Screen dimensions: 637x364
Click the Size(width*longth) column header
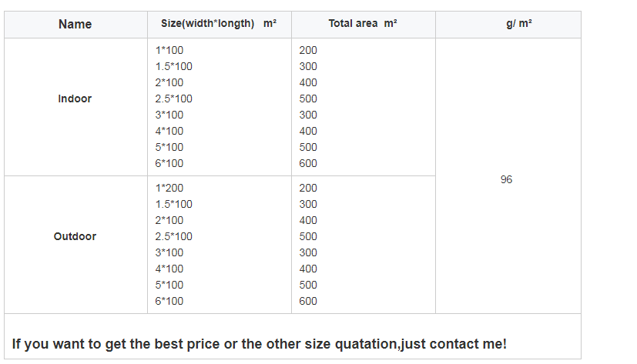219,24
